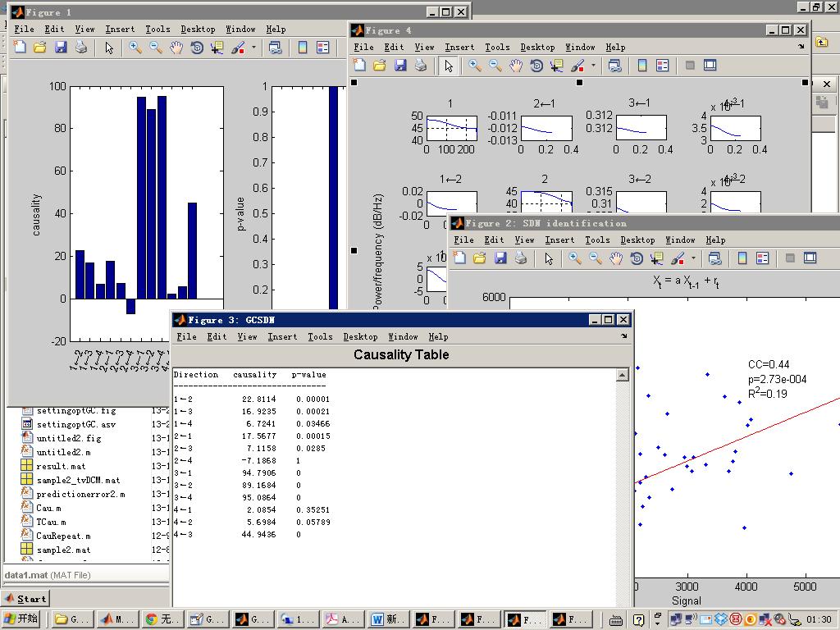Select Rotate 3D tool in Figure 4 toolbar
The width and height of the screenshot is (840, 630).
(x=536, y=66)
